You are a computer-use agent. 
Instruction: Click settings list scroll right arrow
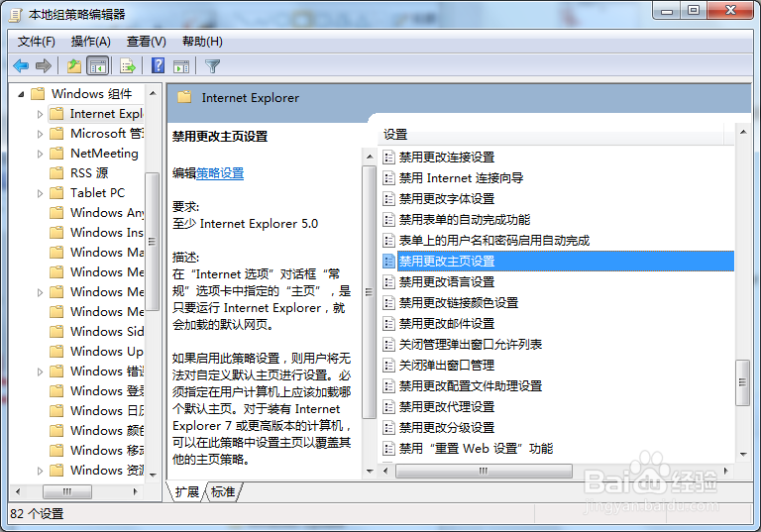coord(726,471)
